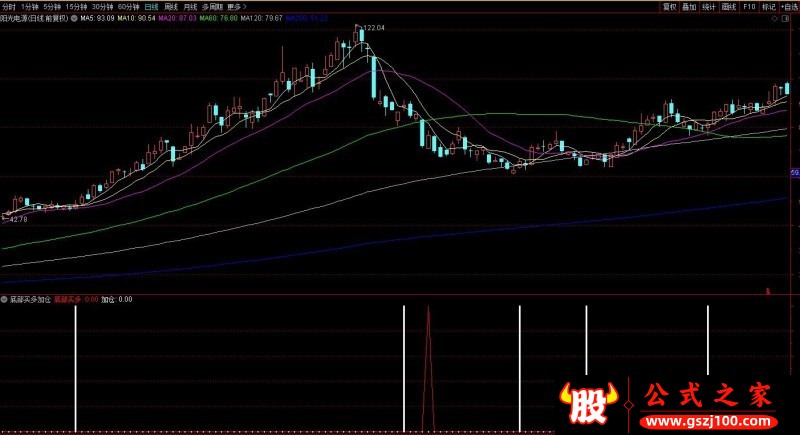Screen dimensions: 800x435
Task: Click the 复权 adjustment button
Action: tap(670, 6)
